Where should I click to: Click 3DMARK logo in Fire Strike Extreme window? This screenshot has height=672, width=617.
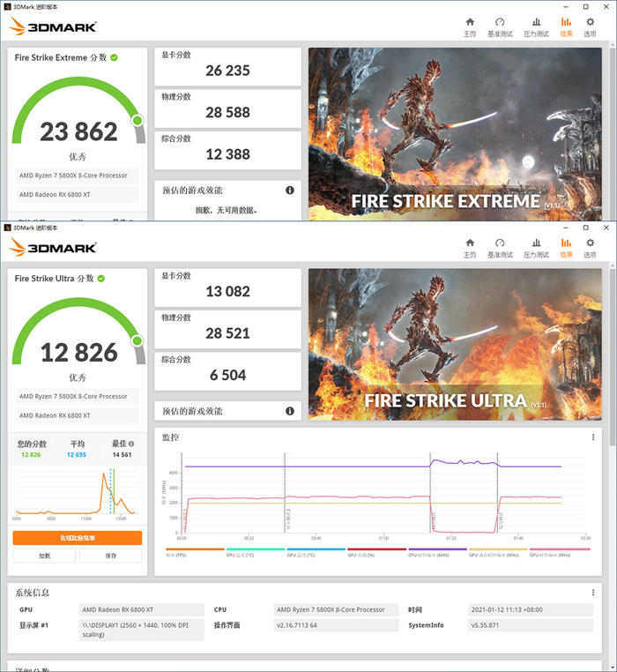click(x=53, y=26)
